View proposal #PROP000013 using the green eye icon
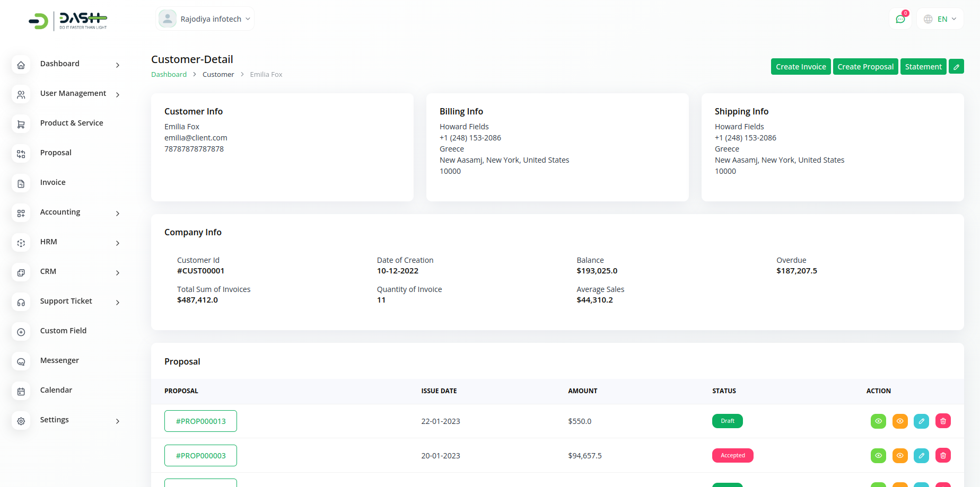 [x=878, y=421]
